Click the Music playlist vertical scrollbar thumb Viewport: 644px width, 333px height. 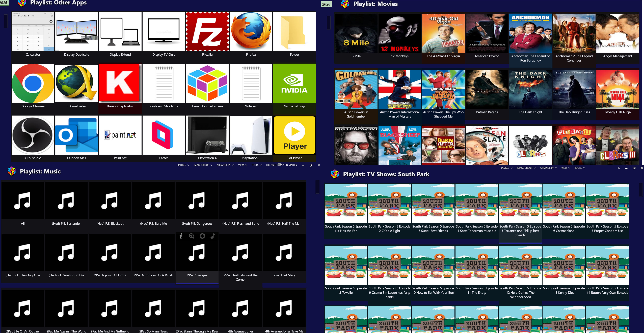tap(317, 187)
